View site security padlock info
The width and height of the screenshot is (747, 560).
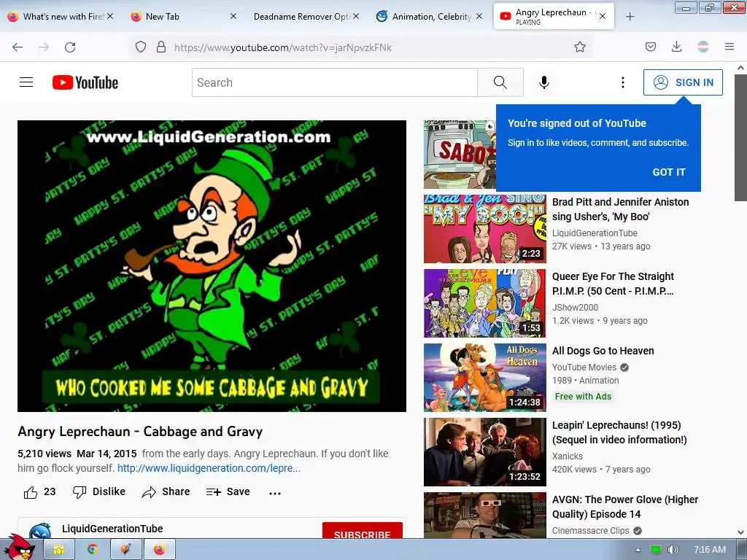[161, 47]
